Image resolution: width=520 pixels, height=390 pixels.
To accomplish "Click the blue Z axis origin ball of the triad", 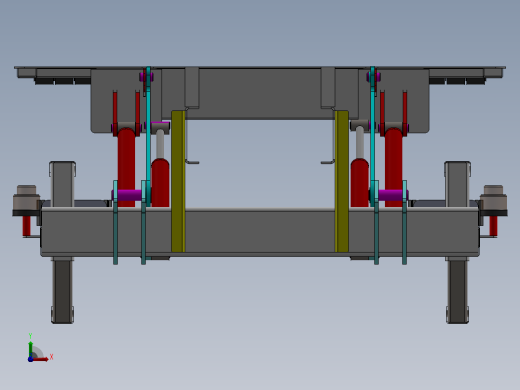I will pyautogui.click(x=30, y=359).
